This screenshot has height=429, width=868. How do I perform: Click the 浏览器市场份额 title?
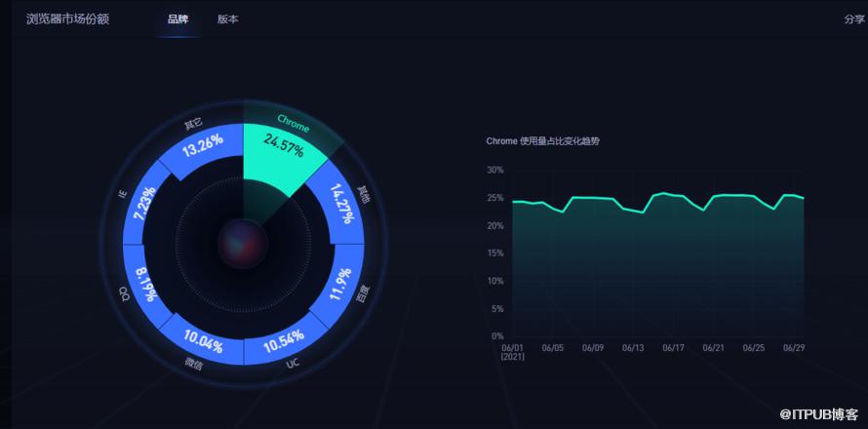coord(67,19)
